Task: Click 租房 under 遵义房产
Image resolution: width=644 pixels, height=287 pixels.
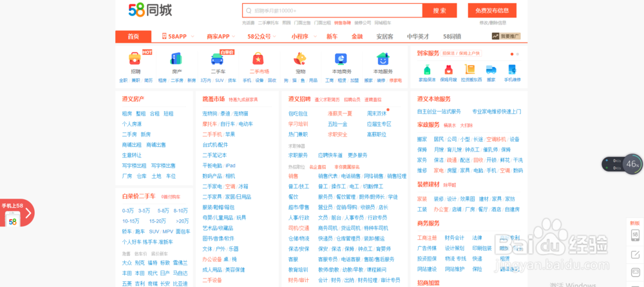Action: coord(127,114)
